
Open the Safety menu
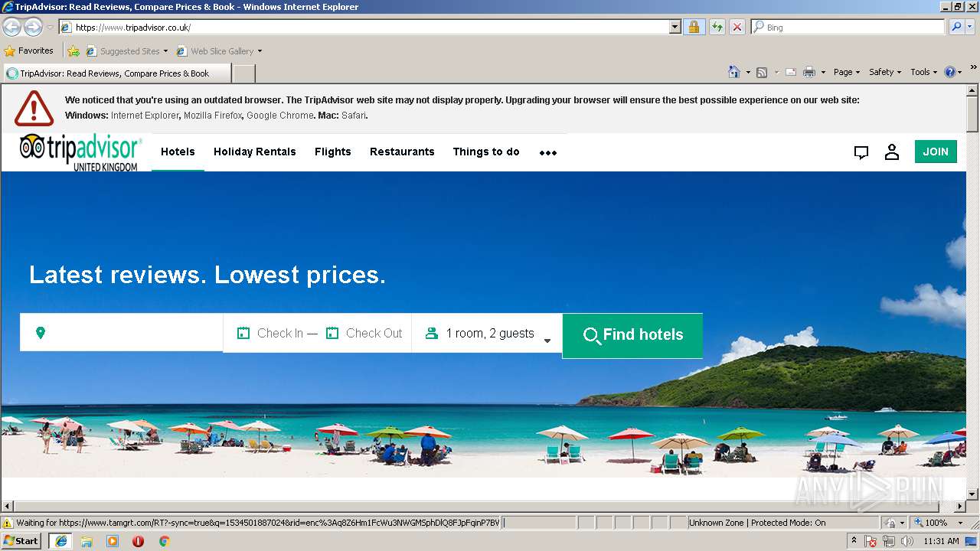tap(885, 72)
